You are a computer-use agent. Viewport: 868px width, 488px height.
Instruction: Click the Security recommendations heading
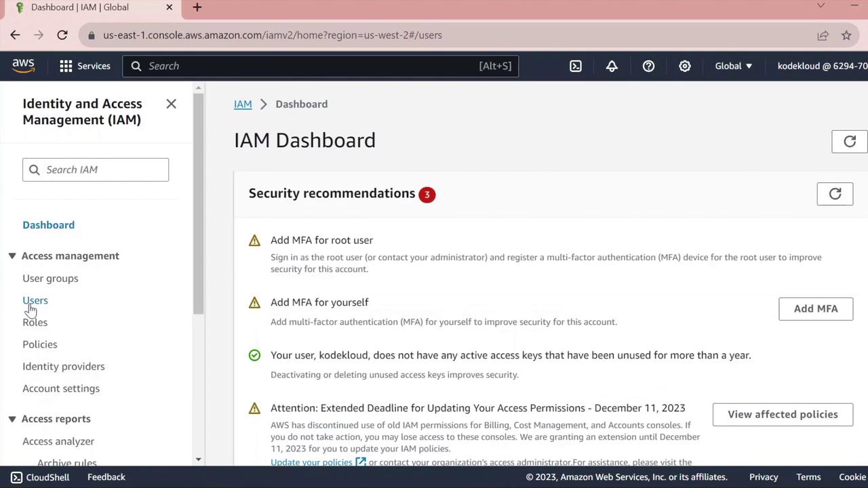332,193
